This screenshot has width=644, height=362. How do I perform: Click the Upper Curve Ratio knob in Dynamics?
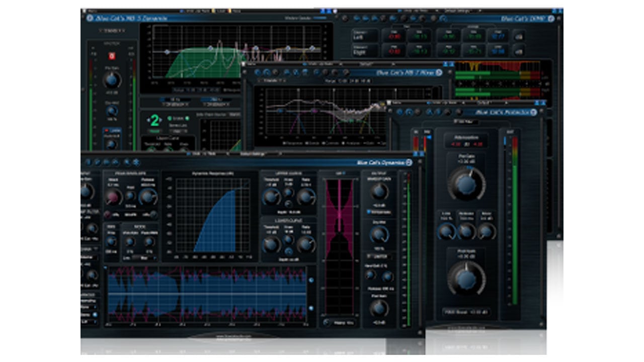point(305,197)
